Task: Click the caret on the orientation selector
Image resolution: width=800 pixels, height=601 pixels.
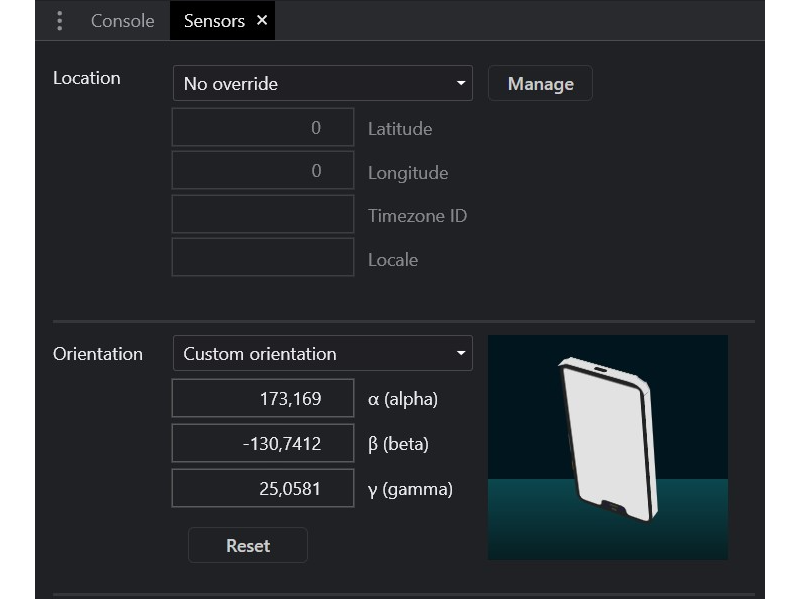Action: [x=459, y=353]
